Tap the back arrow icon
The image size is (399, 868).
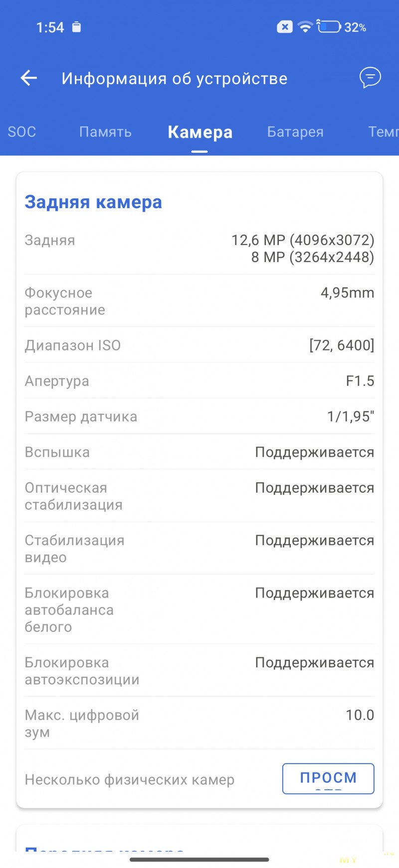point(29,78)
